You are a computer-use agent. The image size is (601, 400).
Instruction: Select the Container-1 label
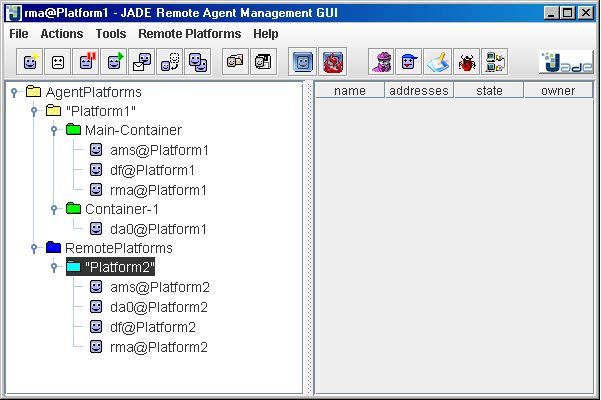pos(122,209)
